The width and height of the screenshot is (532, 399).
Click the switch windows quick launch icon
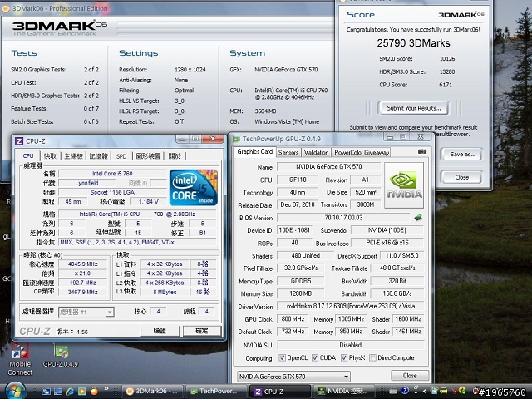tap(58, 392)
